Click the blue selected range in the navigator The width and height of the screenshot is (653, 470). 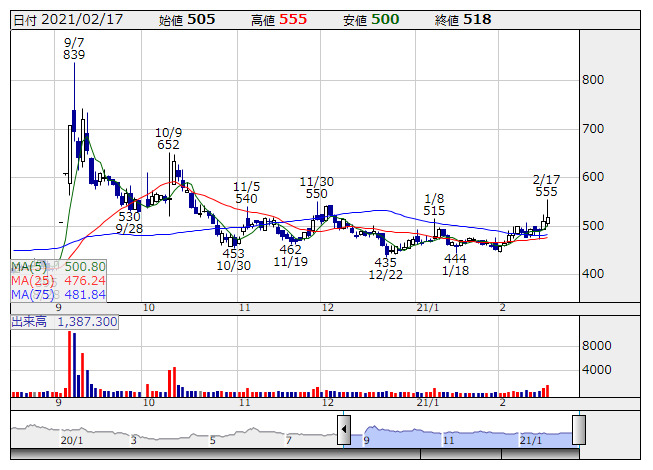pos(460,435)
